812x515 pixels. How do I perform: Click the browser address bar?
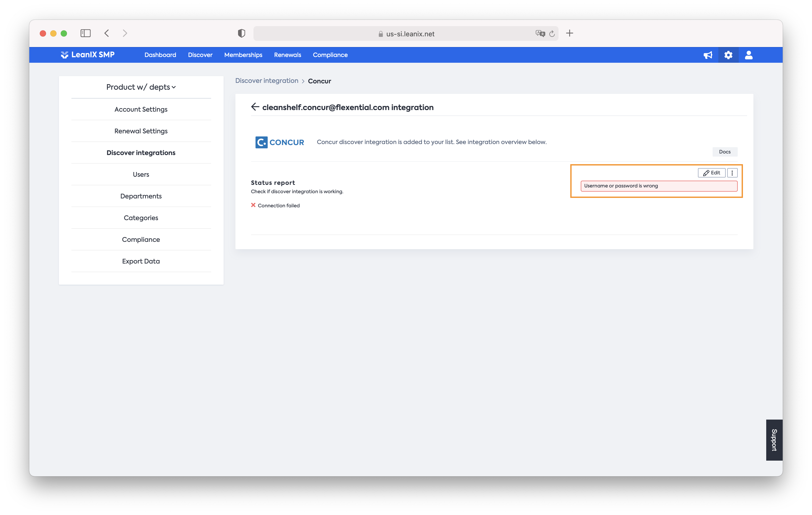coord(406,33)
